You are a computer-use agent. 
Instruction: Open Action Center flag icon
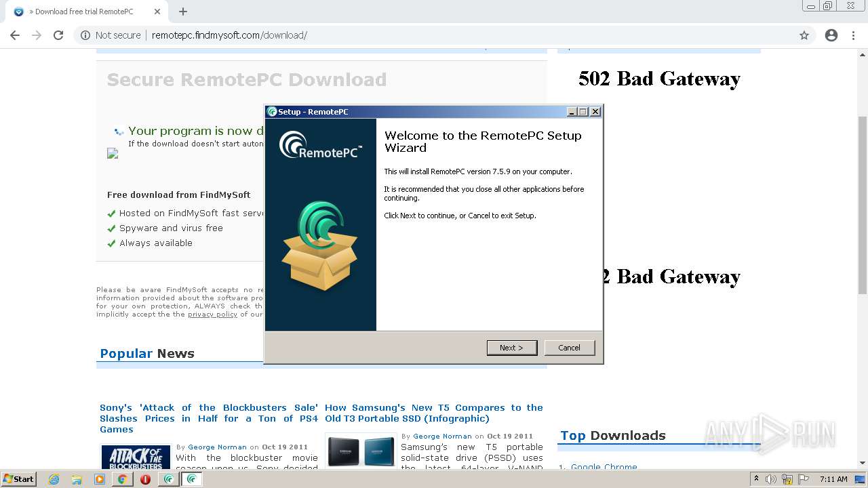pyautogui.click(x=803, y=479)
